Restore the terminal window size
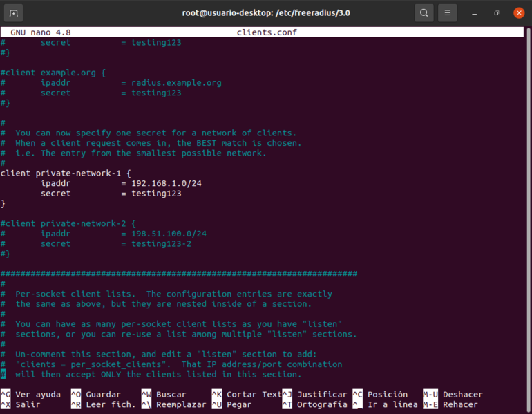The width and height of the screenshot is (532, 414). 496,13
